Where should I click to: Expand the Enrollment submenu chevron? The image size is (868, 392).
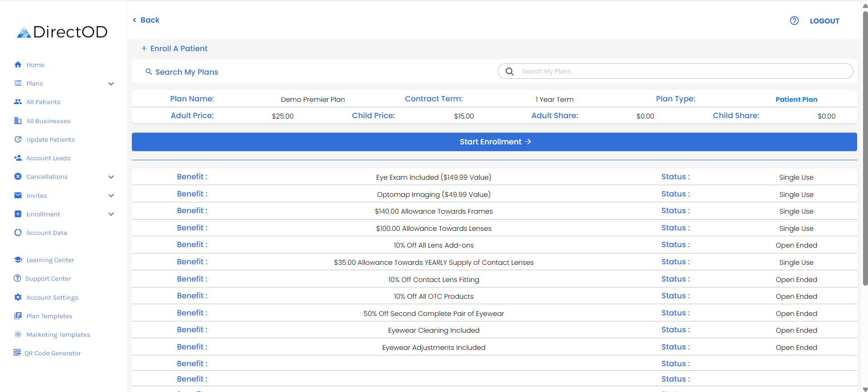click(111, 214)
